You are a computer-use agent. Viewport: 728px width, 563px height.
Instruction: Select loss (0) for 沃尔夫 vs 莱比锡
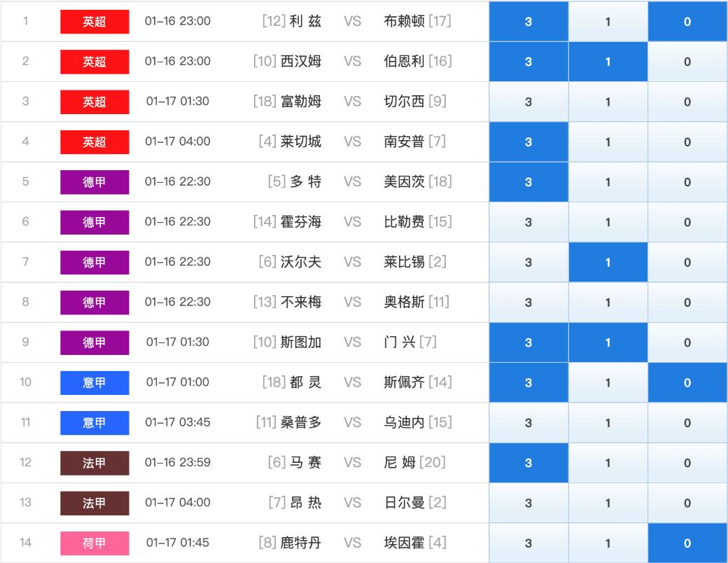click(687, 262)
